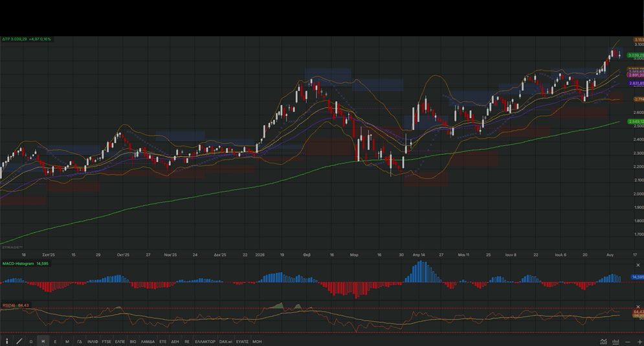Open the chart type bars icon

coord(616,341)
